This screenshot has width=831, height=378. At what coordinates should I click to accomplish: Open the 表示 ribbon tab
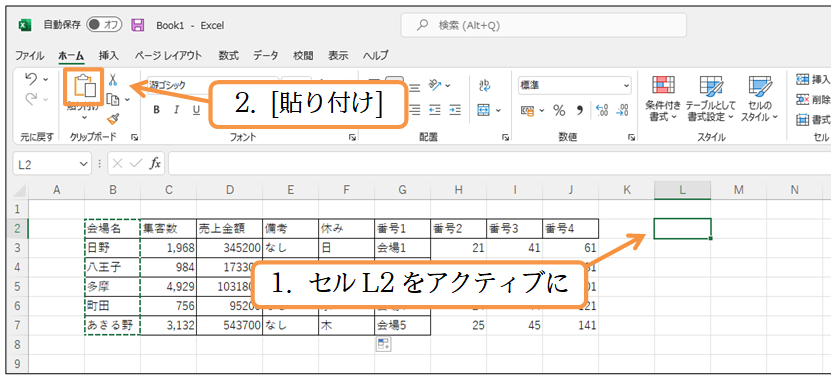[338, 56]
